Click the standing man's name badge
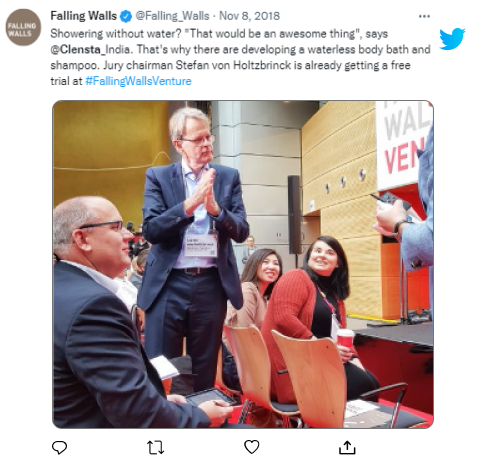 (x=201, y=245)
